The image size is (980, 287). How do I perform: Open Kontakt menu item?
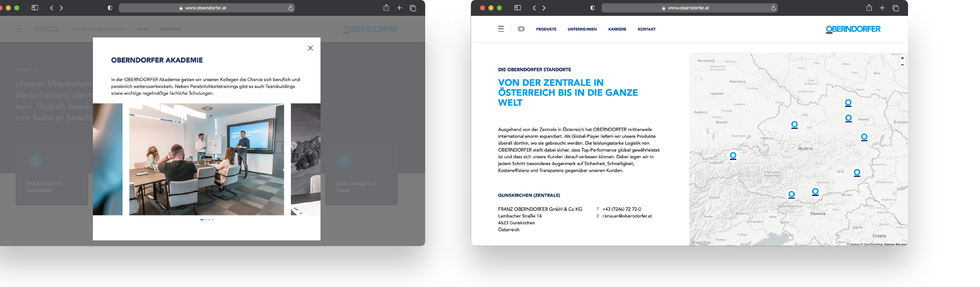[x=647, y=29]
